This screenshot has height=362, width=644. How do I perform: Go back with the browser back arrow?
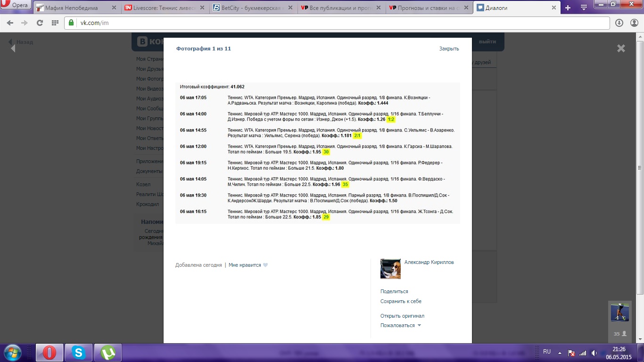tap(10, 23)
